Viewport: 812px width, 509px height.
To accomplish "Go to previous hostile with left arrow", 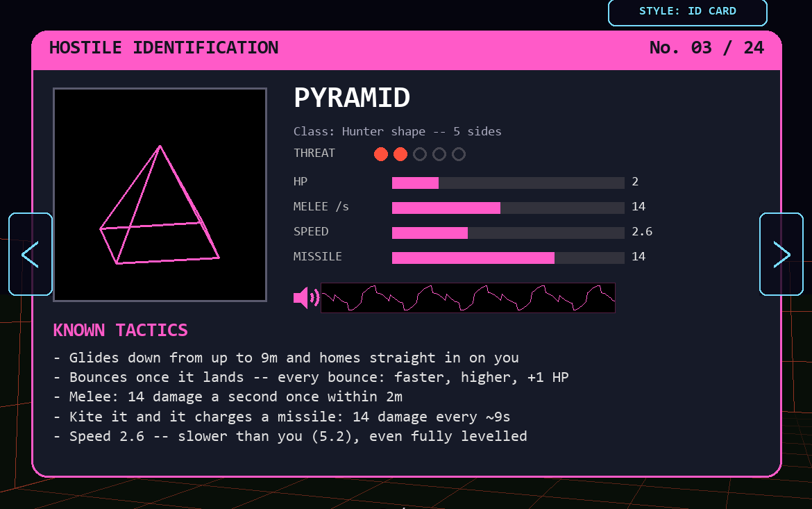I will tap(31, 254).
